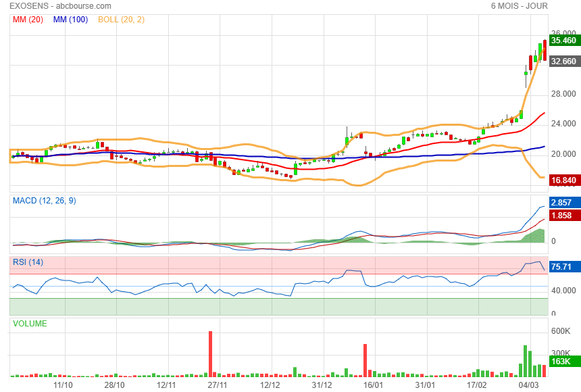Click the red volume spike near 16/01
Image resolution: width=581 pixels, height=392 pixels.
[x=365, y=360]
